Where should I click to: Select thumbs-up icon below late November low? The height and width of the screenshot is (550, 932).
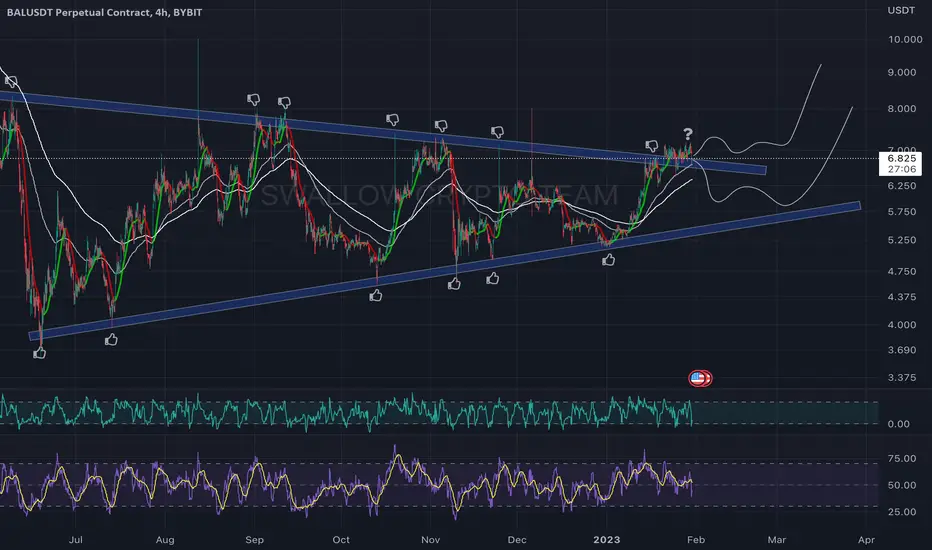coord(493,278)
